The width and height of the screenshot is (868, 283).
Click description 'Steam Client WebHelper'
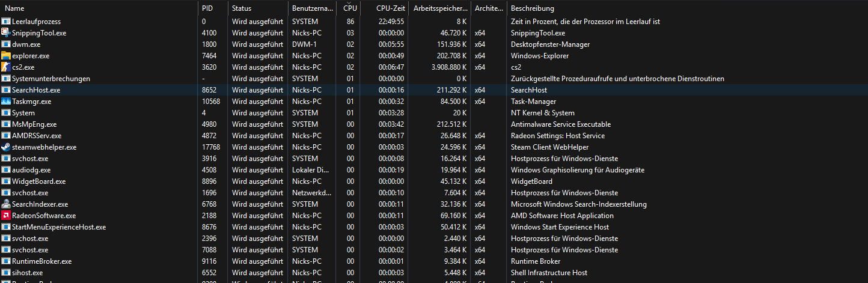point(549,147)
